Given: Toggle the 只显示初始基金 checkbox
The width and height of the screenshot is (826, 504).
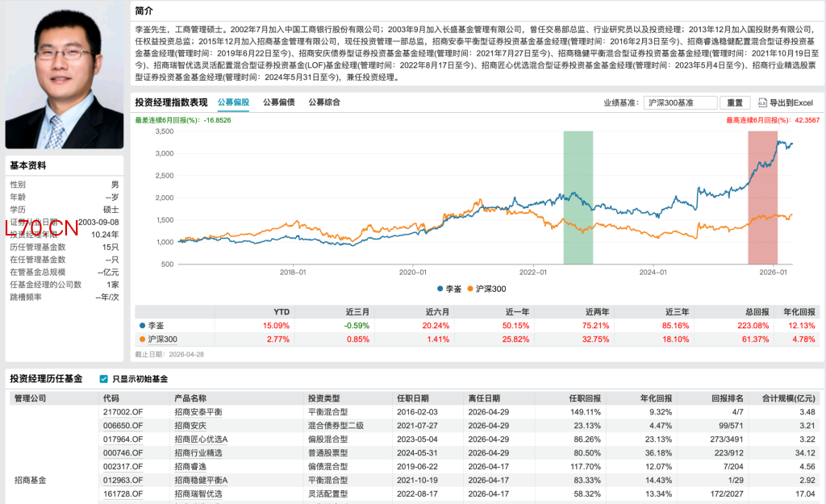Looking at the screenshot, I should tap(103, 379).
